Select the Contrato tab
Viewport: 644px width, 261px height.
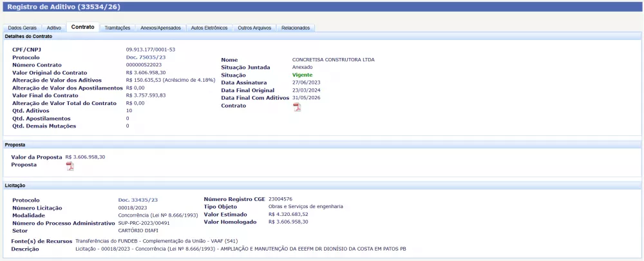[x=82, y=27]
